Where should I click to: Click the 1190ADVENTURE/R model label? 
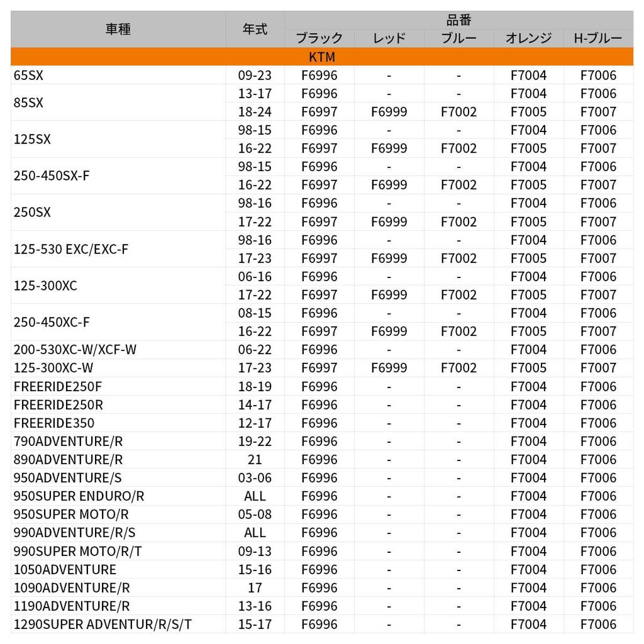coord(72,606)
